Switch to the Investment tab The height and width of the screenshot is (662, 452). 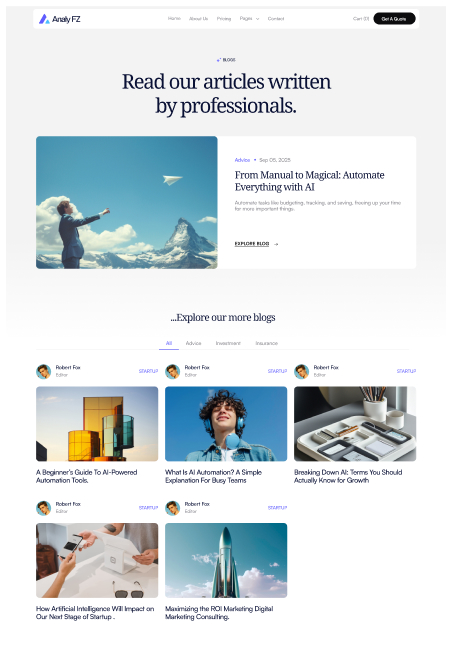point(228,343)
